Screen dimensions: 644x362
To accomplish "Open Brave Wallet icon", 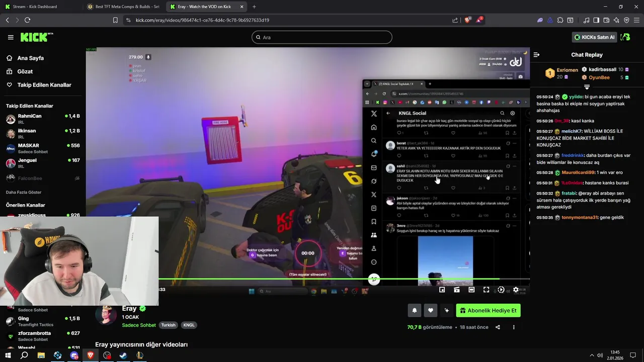I will [x=606, y=20].
